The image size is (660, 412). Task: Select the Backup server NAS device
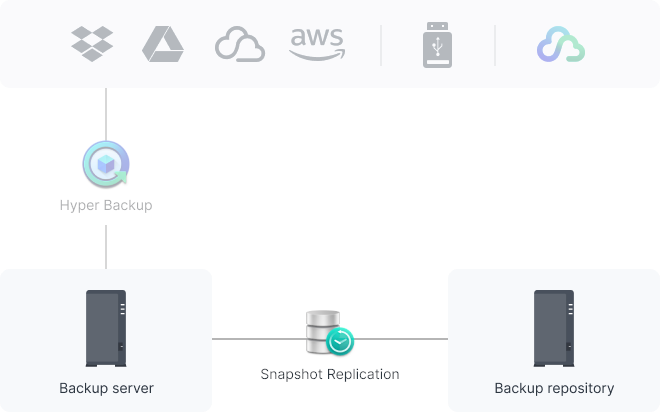pyautogui.click(x=106, y=328)
